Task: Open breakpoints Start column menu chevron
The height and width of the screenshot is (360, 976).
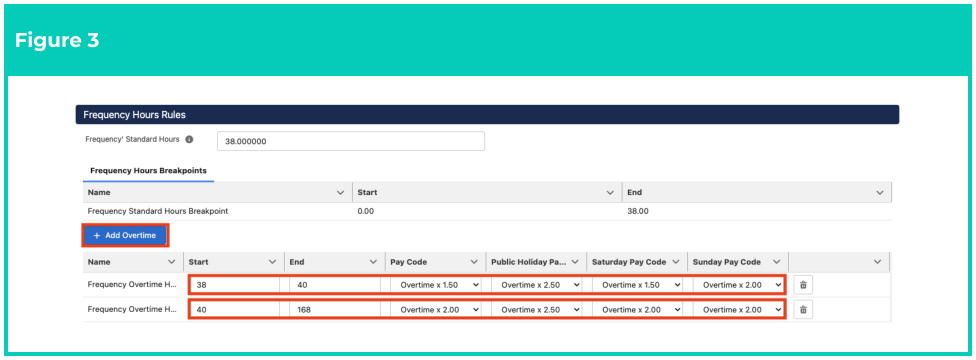Action: point(611,193)
